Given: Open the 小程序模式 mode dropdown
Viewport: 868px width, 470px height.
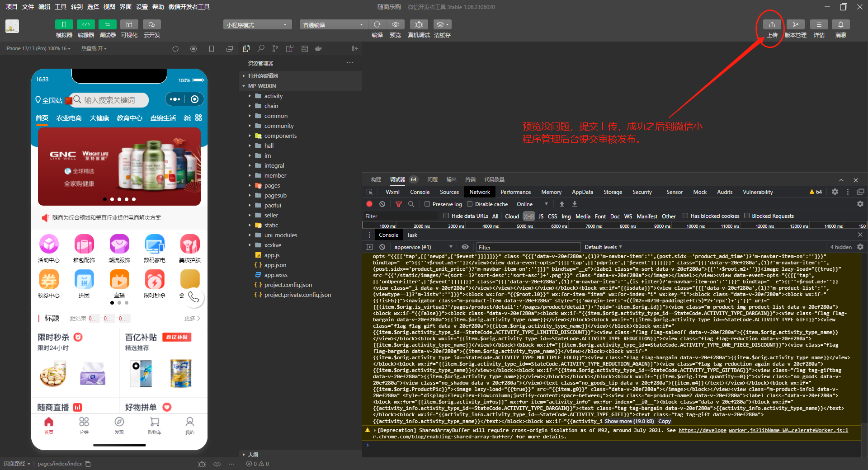Looking at the screenshot, I should tap(257, 25).
